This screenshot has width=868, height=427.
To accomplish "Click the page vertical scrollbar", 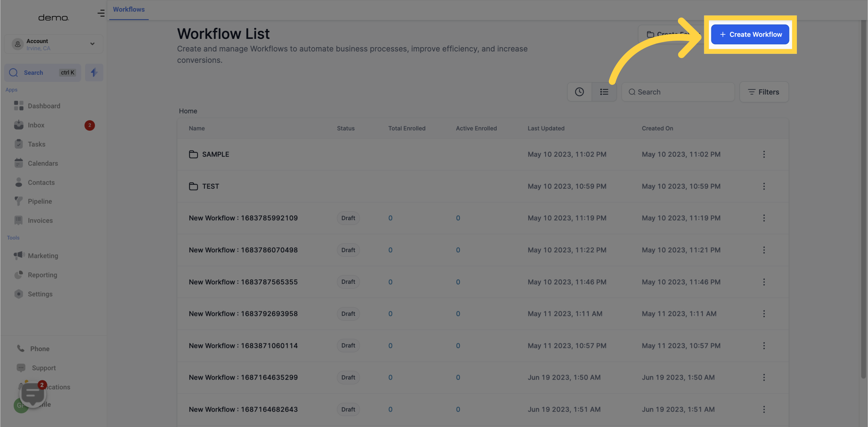I will [x=863, y=199].
